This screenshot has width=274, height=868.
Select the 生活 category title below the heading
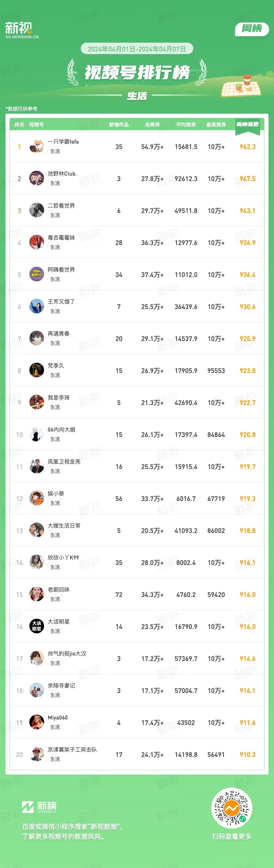[137, 96]
